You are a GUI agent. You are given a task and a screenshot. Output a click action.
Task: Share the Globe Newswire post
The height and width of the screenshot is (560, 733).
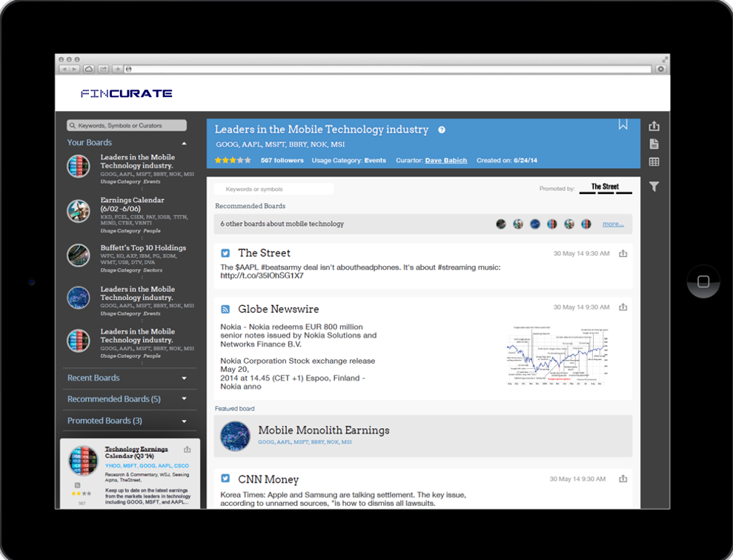point(623,307)
